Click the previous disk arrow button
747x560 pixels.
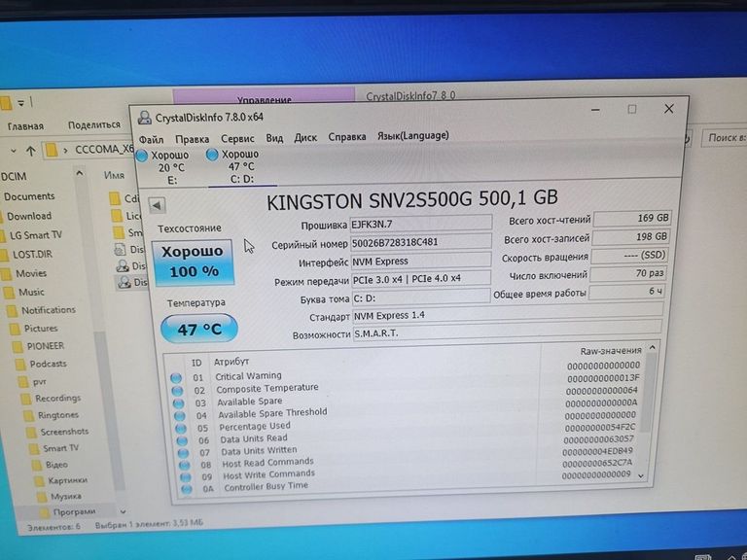(x=157, y=206)
